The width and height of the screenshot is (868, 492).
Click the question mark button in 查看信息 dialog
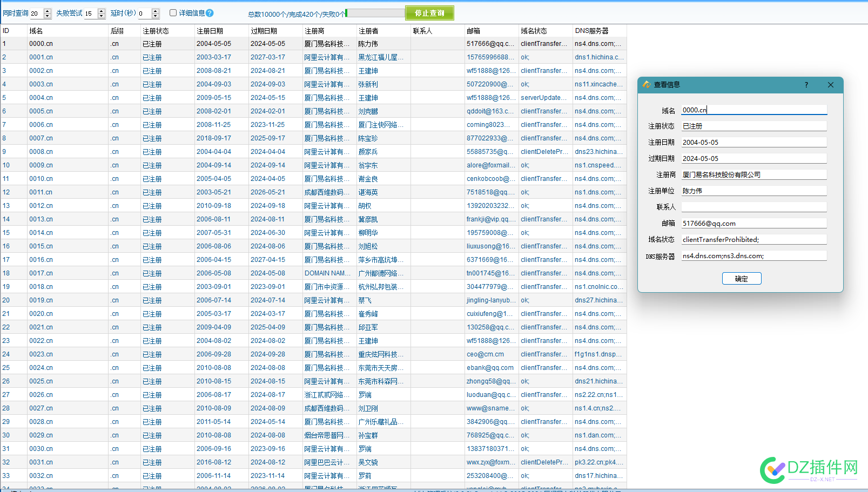[x=806, y=85]
